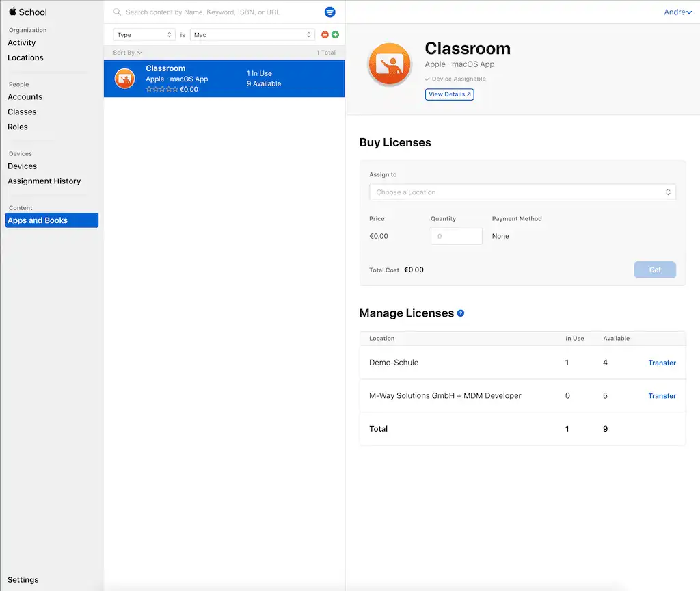Image resolution: width=700 pixels, height=591 pixels.
Task: Toggle the blue filter icon in search bar
Action: click(x=329, y=12)
